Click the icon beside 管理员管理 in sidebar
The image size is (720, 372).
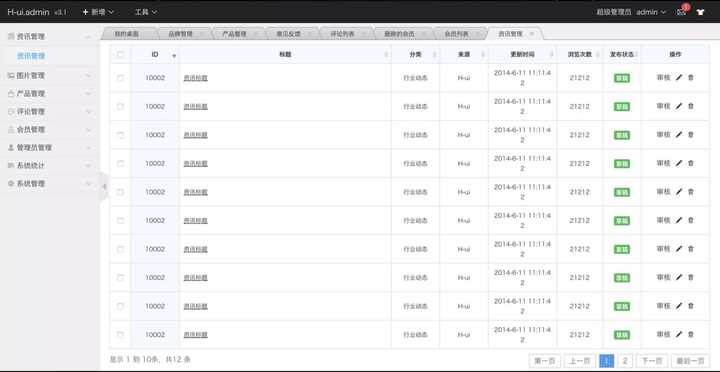pyautogui.click(x=11, y=147)
